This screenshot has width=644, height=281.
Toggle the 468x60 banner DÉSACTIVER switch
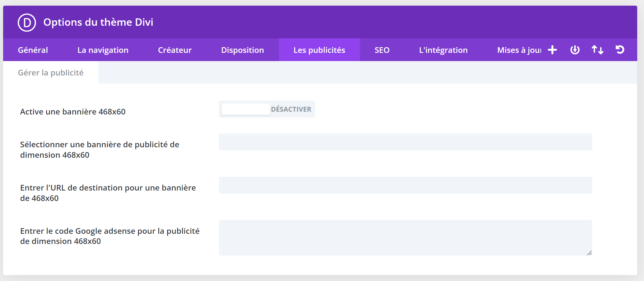[x=267, y=109]
